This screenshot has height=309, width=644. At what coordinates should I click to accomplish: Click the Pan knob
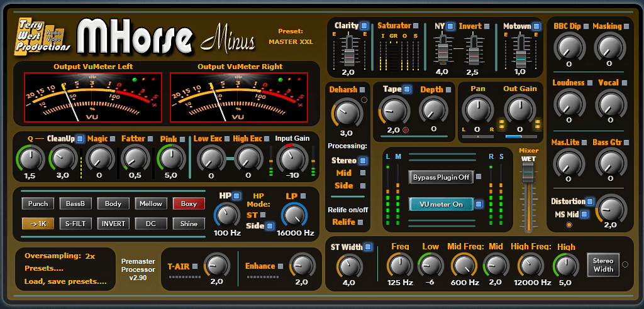click(478, 110)
